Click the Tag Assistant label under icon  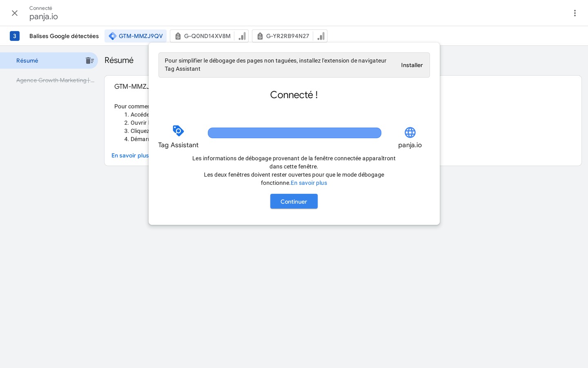[178, 145]
